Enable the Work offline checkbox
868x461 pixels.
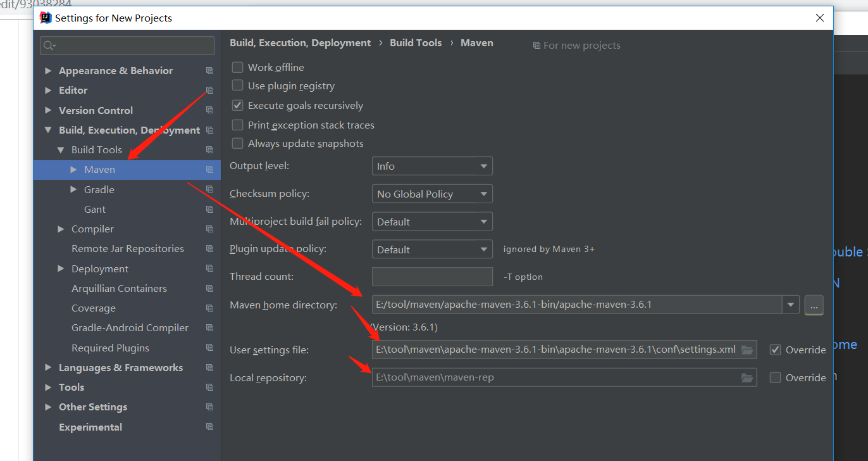point(237,67)
